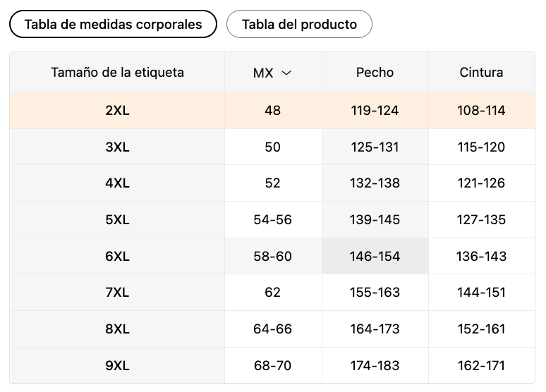Click the Pecho column header
The width and height of the screenshot is (546, 392).
point(375,73)
